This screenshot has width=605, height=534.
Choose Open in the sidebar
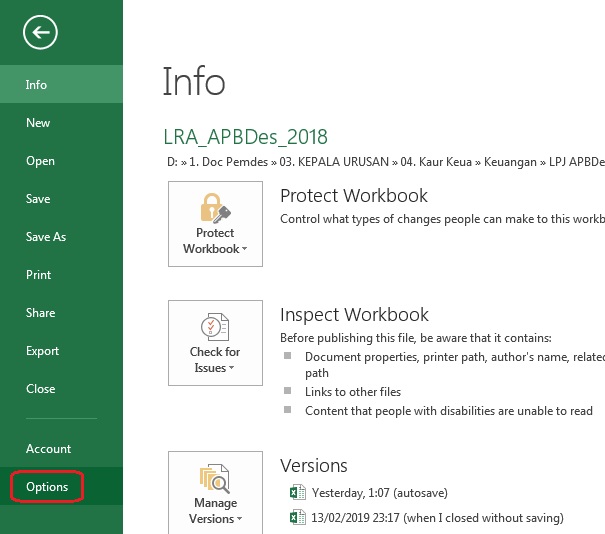pos(61,161)
